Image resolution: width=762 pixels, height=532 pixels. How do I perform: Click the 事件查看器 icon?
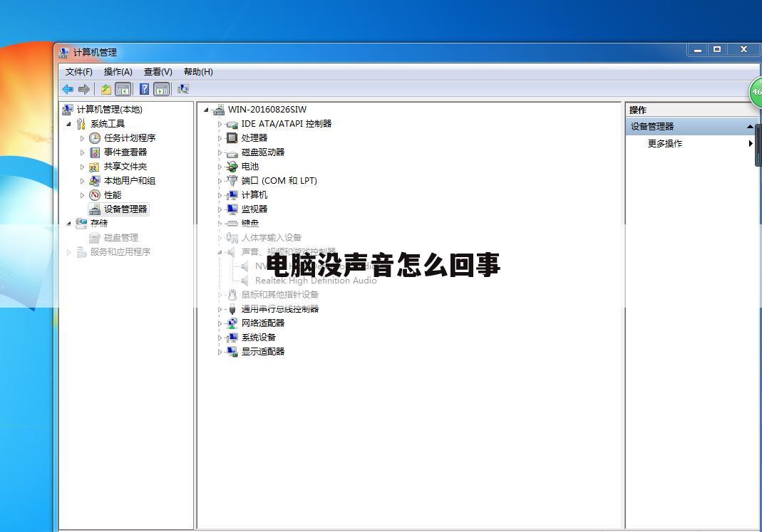(x=95, y=152)
